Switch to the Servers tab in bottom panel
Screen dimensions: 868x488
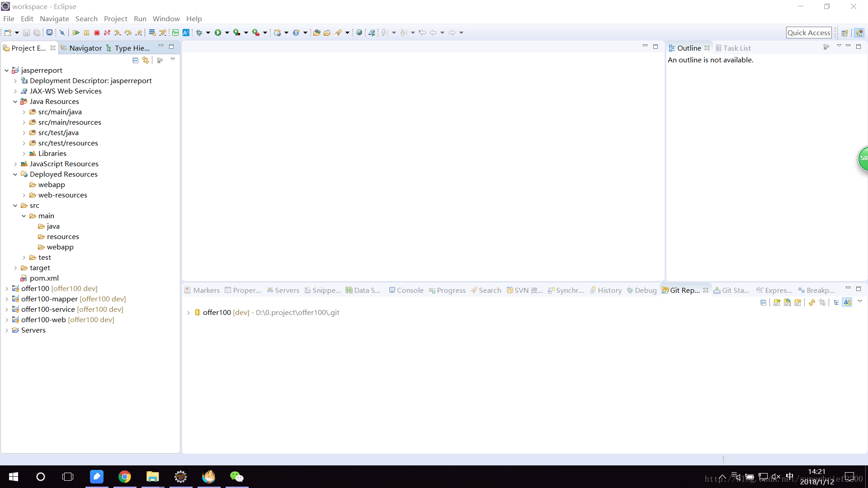(x=283, y=290)
